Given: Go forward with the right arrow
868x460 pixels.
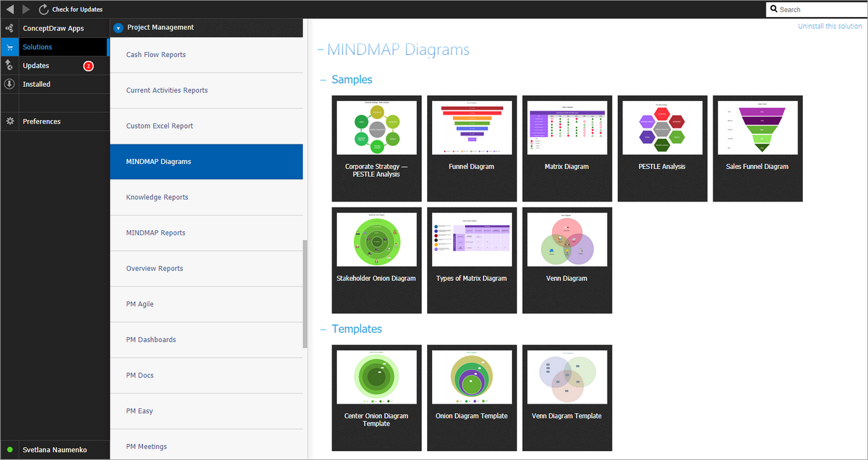Looking at the screenshot, I should (x=26, y=9).
